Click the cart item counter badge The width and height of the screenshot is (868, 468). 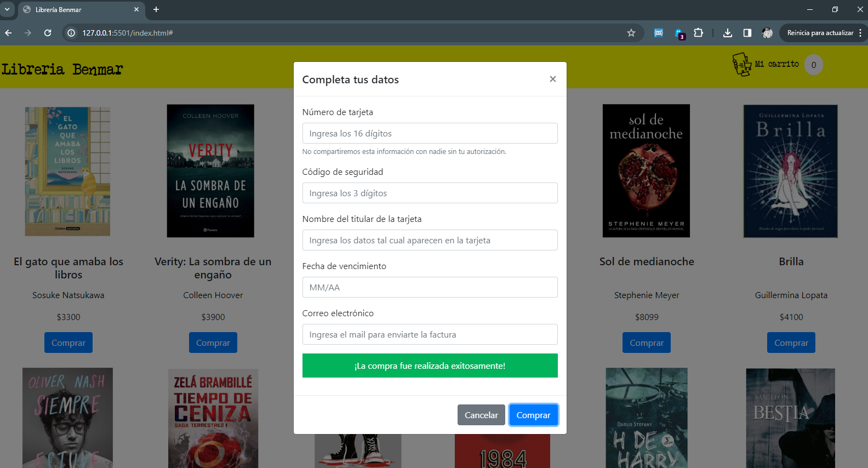click(814, 65)
